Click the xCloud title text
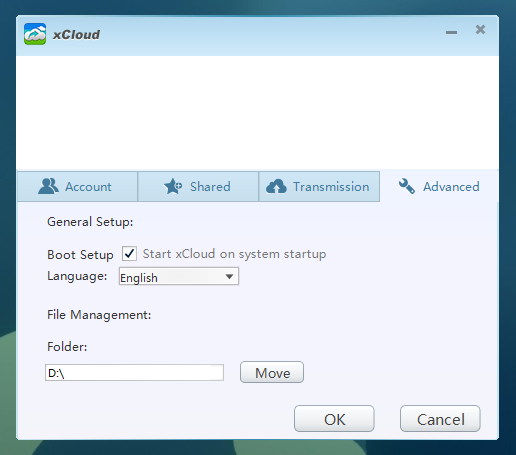Screen dimensions: 516x455 coord(76,35)
